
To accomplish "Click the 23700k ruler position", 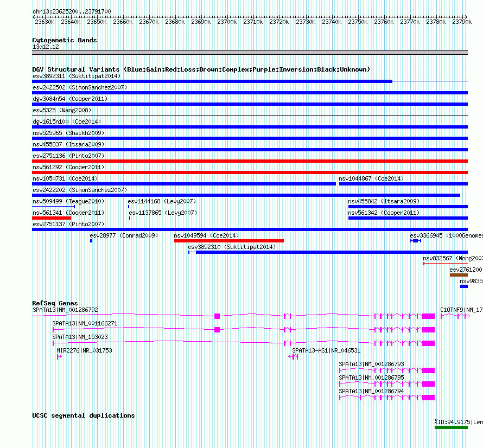I will [x=227, y=22].
